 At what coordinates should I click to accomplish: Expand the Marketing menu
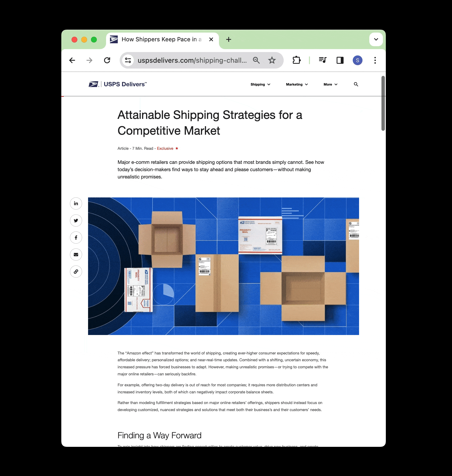[297, 84]
